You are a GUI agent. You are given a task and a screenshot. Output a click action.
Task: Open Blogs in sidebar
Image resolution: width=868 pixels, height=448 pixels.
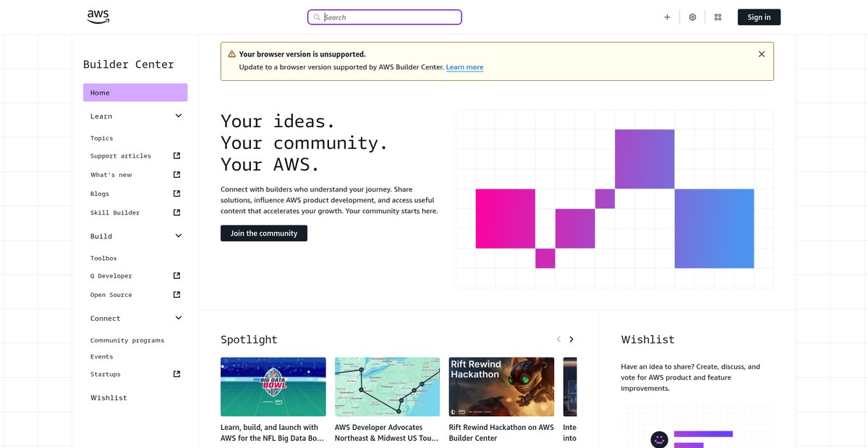(100, 194)
